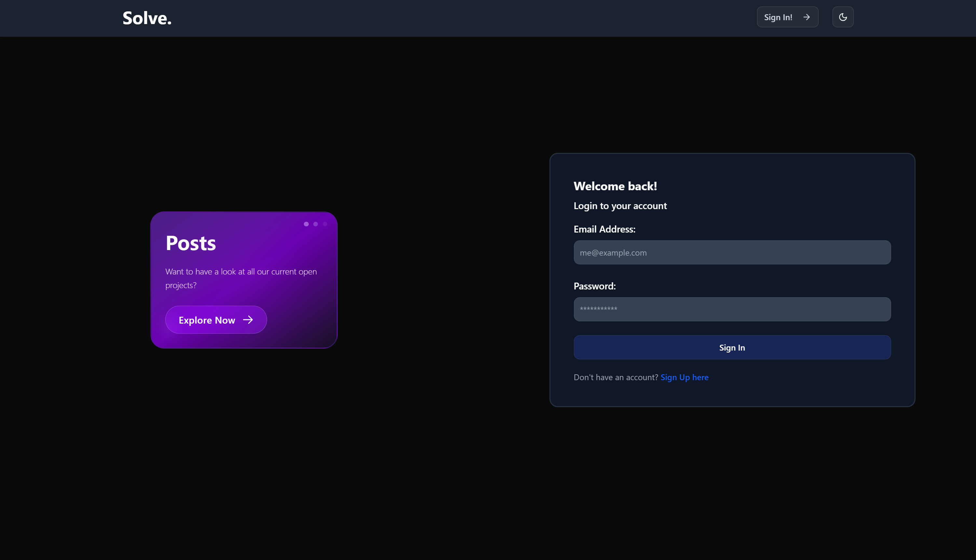Submit the login form with the wide Sign In button

coord(732,347)
